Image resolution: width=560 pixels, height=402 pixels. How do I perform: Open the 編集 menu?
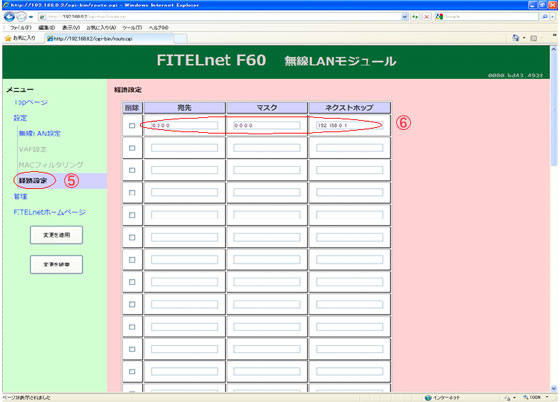point(46,27)
